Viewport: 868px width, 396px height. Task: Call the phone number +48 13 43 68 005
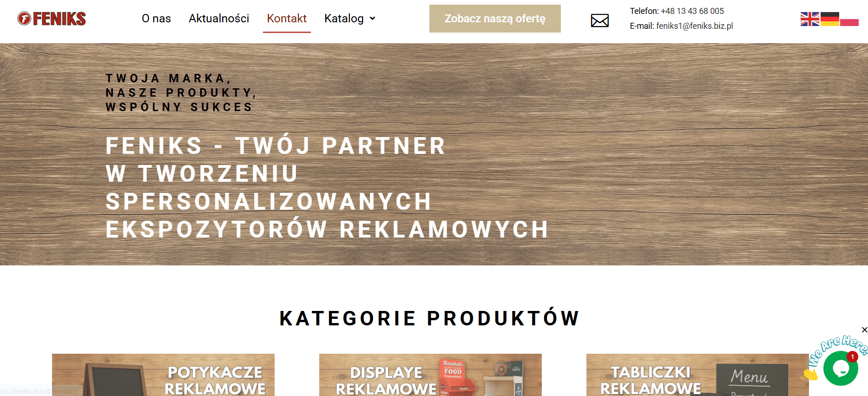point(692,11)
